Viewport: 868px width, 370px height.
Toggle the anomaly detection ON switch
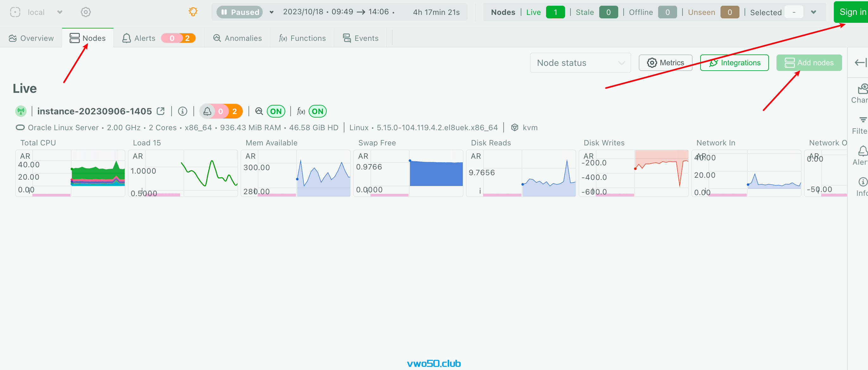coord(276,111)
